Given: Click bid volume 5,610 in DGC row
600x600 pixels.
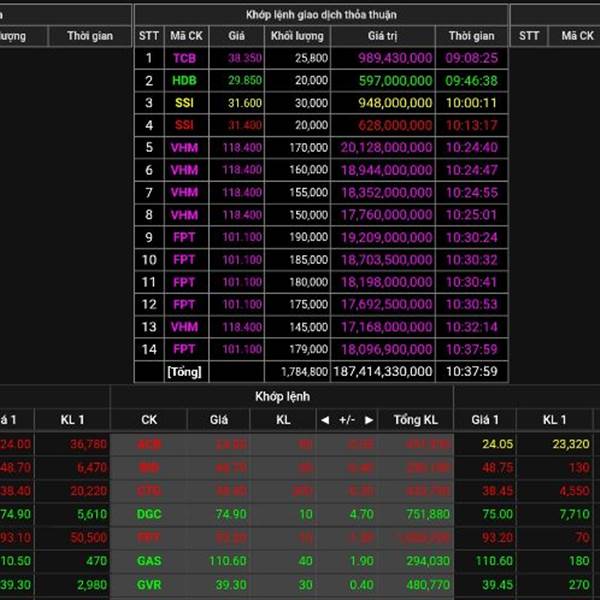Looking at the screenshot, I should pos(92,514).
